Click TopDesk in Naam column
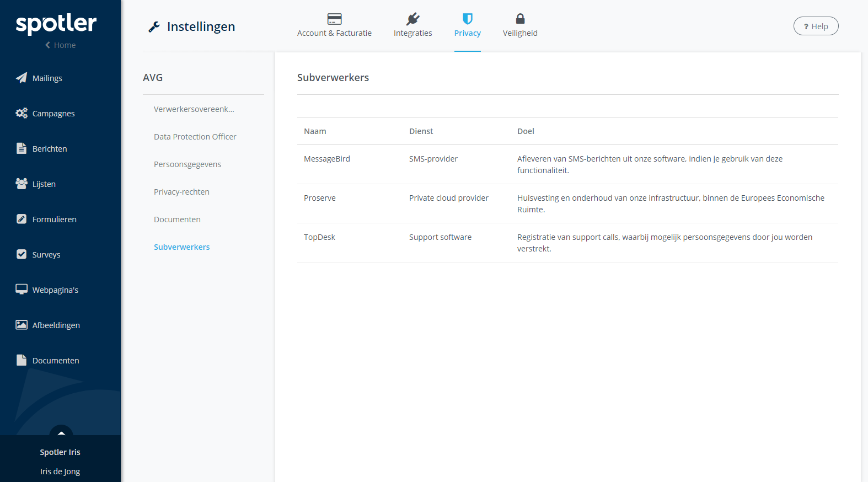Viewport: 868px width, 482px height. (319, 237)
